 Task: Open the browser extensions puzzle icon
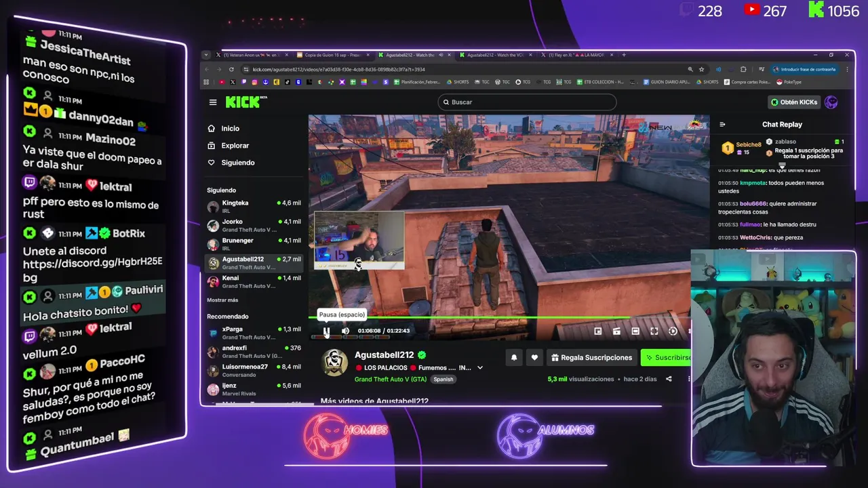743,69
